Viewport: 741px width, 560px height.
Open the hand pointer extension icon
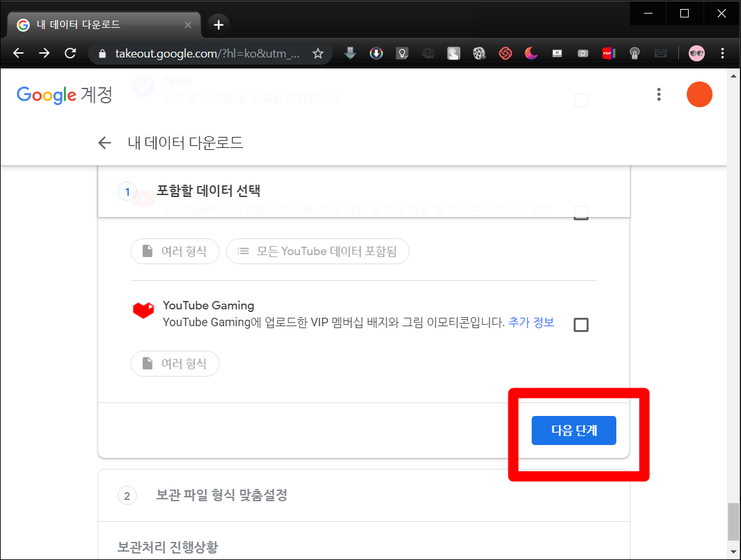(454, 54)
